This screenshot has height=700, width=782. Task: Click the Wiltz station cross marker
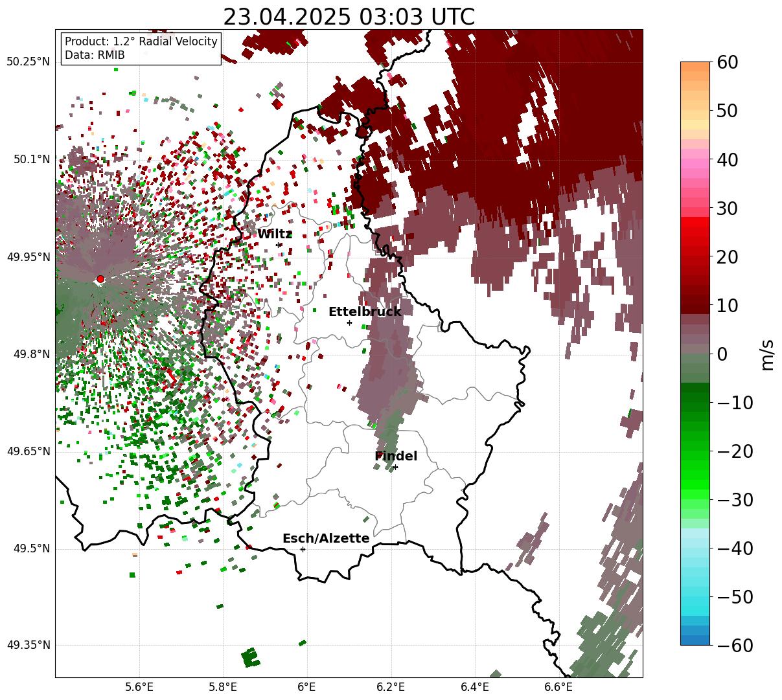(279, 245)
